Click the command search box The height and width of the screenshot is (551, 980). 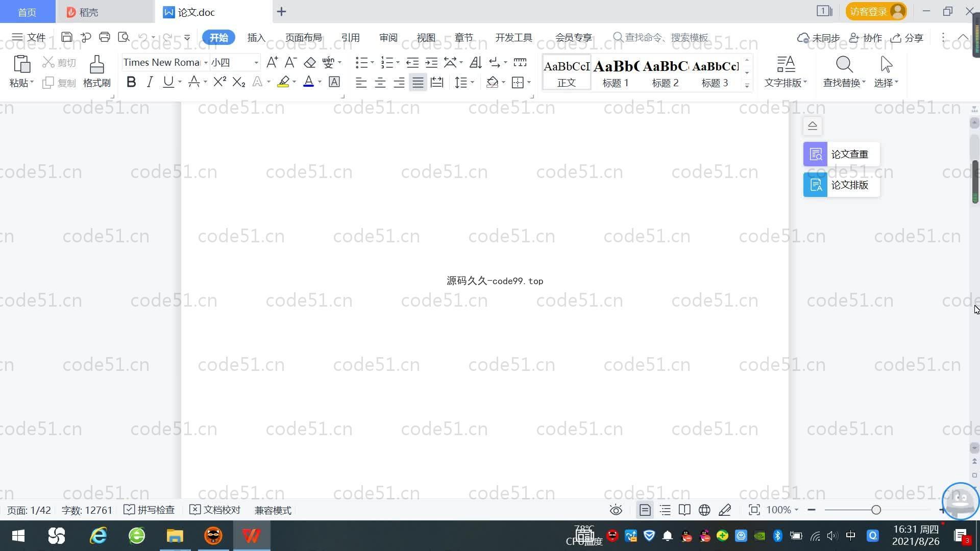point(661,38)
